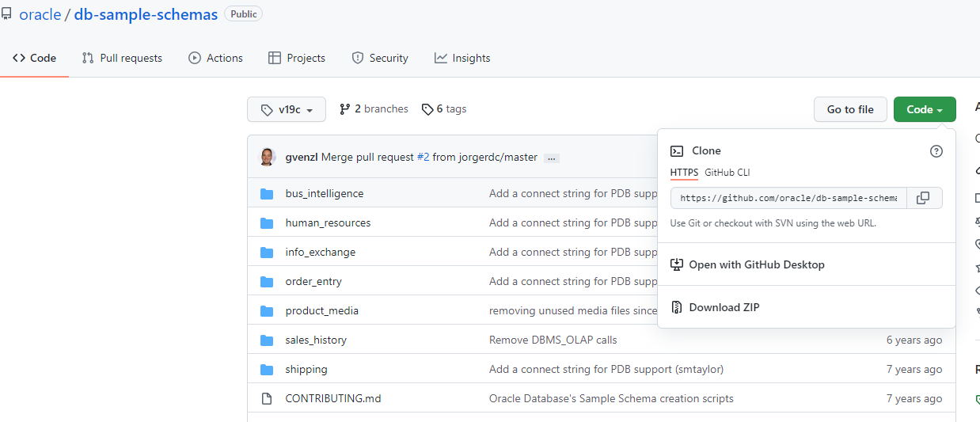
Task: Open the oracle owner link
Action: (40, 14)
